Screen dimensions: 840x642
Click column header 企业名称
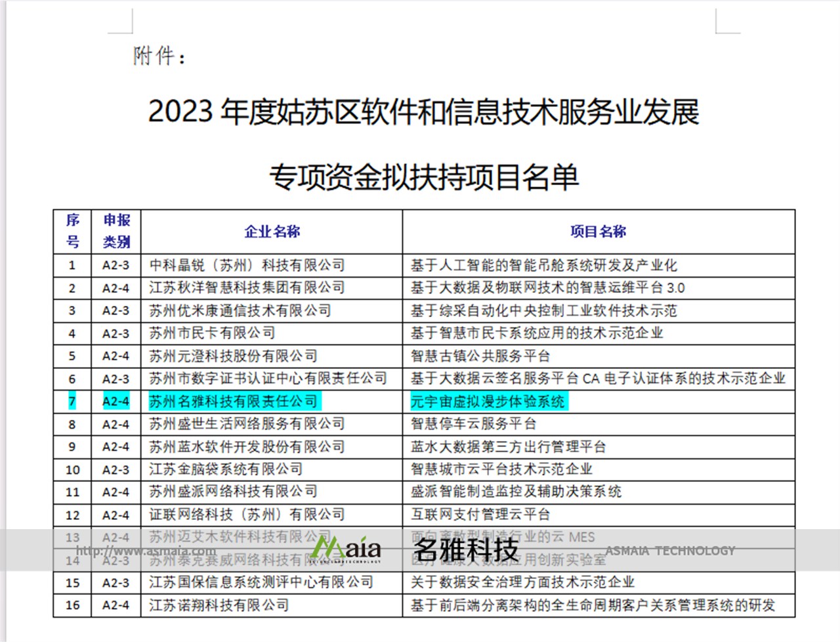coord(272,232)
